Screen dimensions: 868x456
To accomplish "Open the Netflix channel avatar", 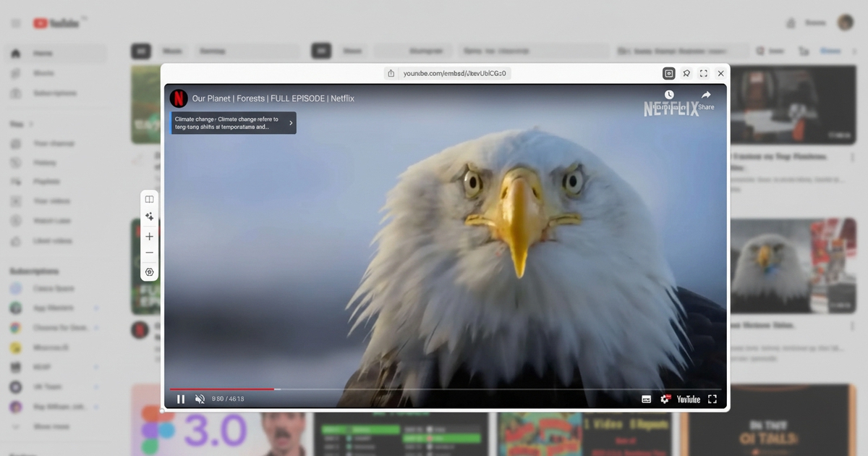I will 179,98.
